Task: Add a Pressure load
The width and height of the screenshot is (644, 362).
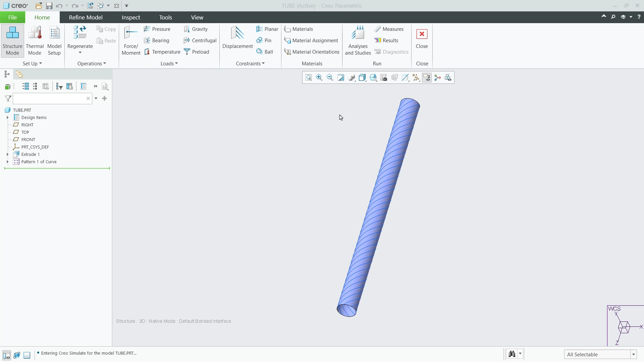Action: pyautogui.click(x=157, y=29)
